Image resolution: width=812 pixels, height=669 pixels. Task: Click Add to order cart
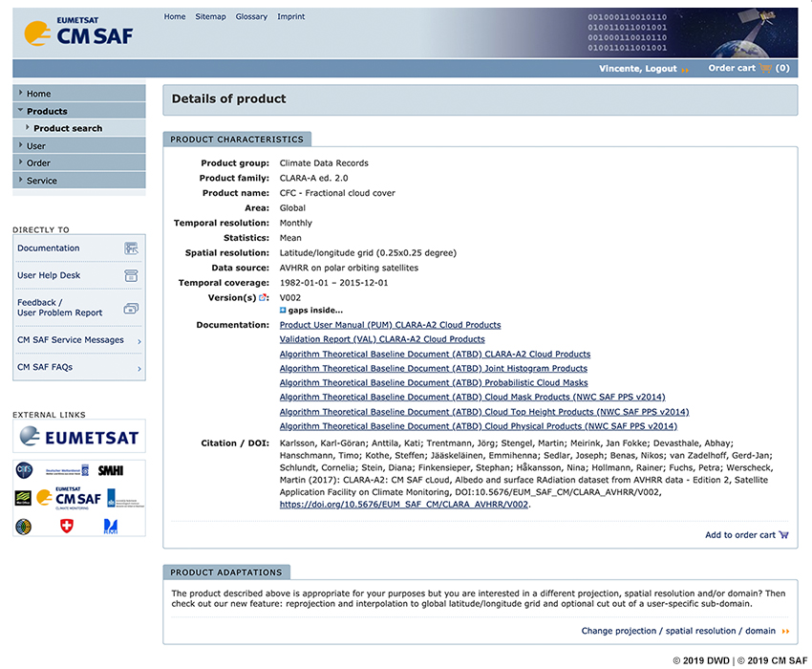pos(740,535)
